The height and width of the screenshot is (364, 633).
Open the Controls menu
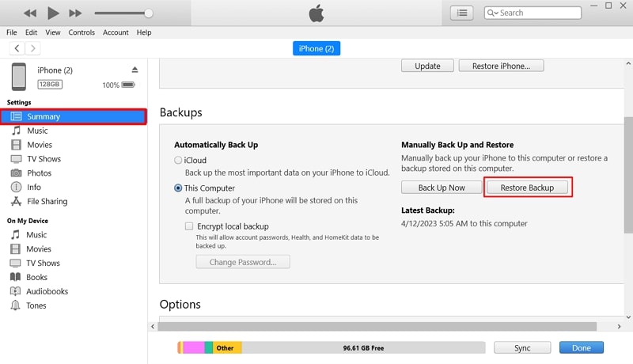(81, 32)
